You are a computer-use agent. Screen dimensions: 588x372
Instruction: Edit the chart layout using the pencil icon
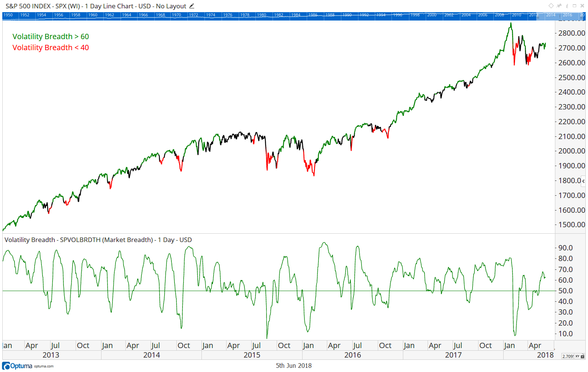192,6
